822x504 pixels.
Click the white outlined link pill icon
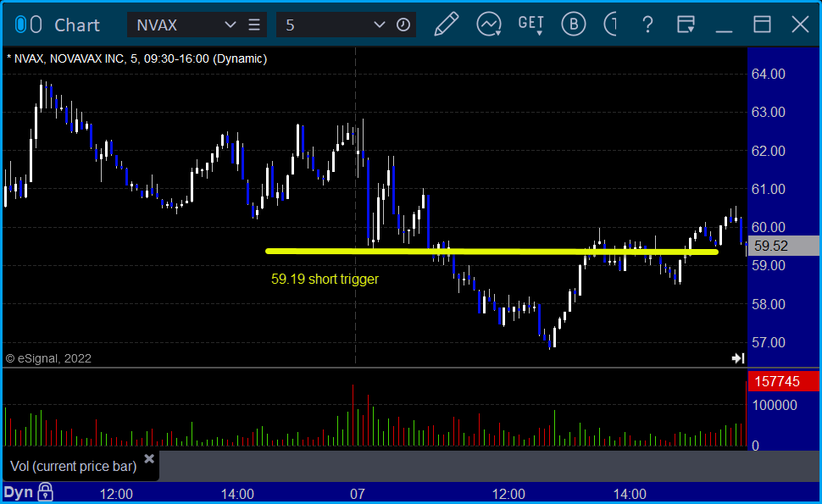coord(36,25)
